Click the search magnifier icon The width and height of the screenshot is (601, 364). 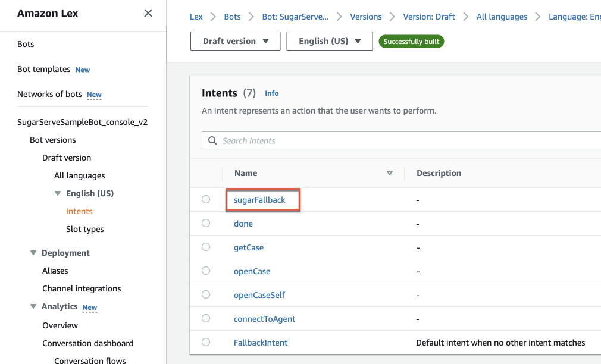(x=212, y=141)
